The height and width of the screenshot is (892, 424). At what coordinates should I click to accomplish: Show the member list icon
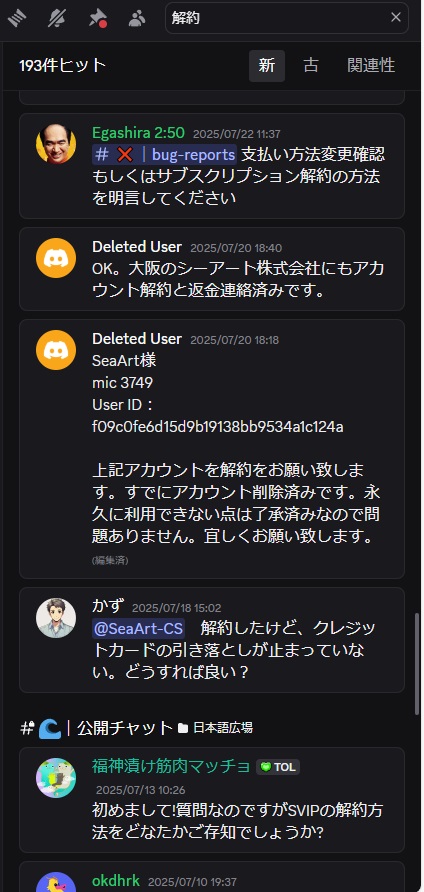tap(137, 18)
